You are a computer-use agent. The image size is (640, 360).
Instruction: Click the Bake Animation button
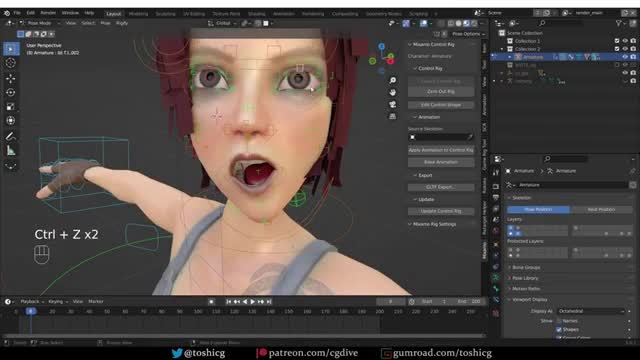(441, 162)
